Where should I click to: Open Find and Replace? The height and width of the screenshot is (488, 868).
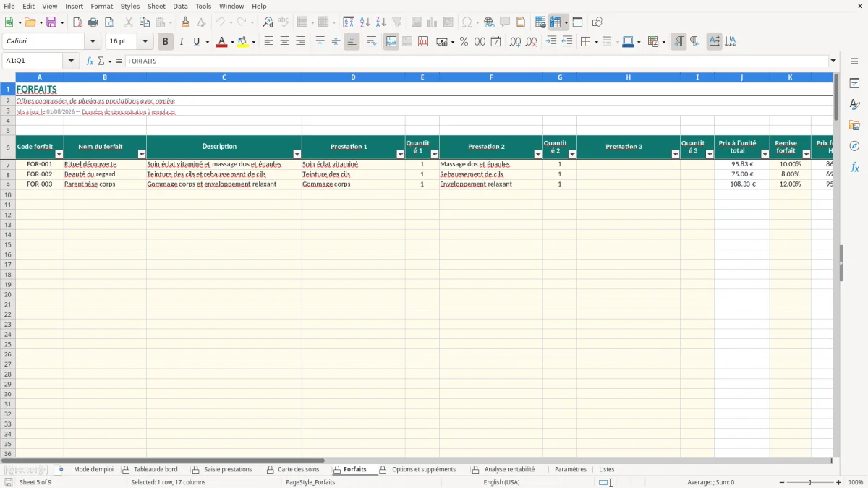[268, 22]
